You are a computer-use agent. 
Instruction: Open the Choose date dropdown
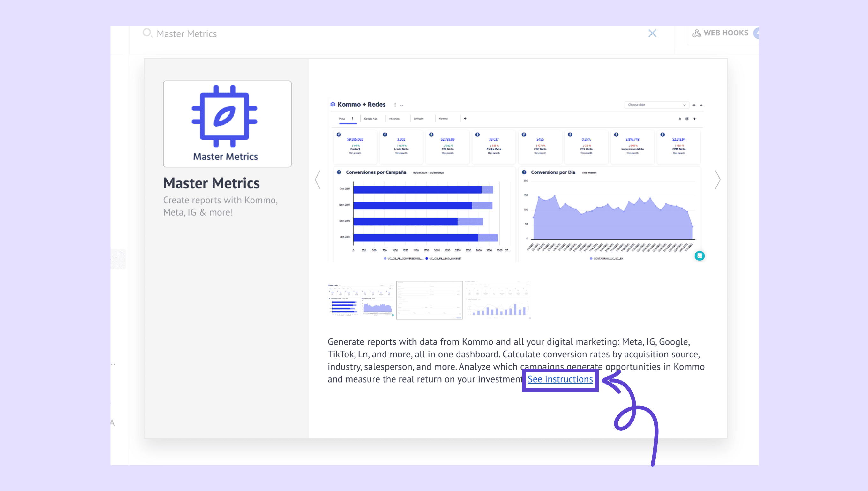click(656, 105)
